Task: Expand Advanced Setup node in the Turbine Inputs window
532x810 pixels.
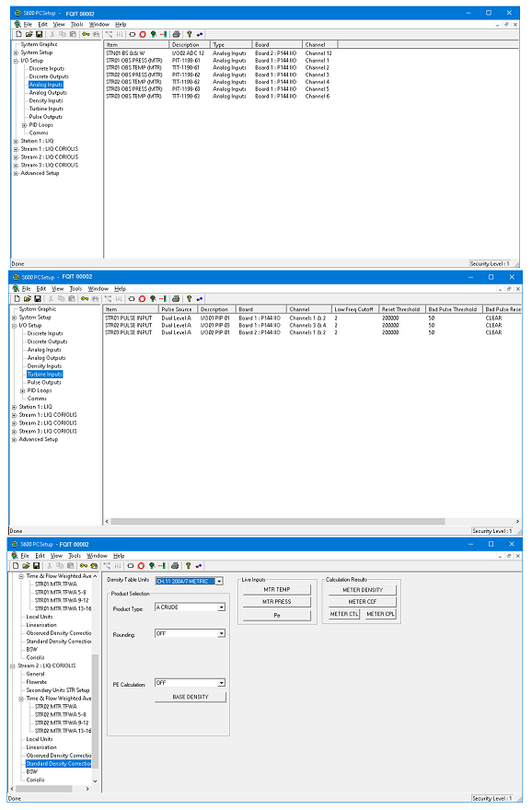Action: (x=14, y=440)
